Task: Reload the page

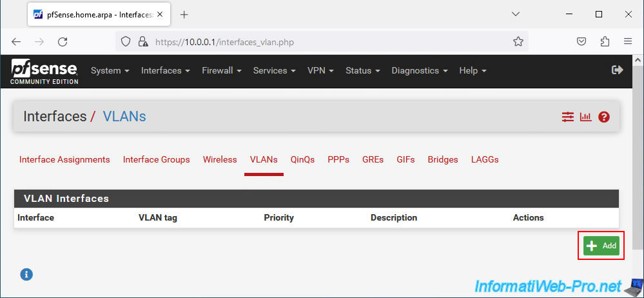Action: click(63, 41)
